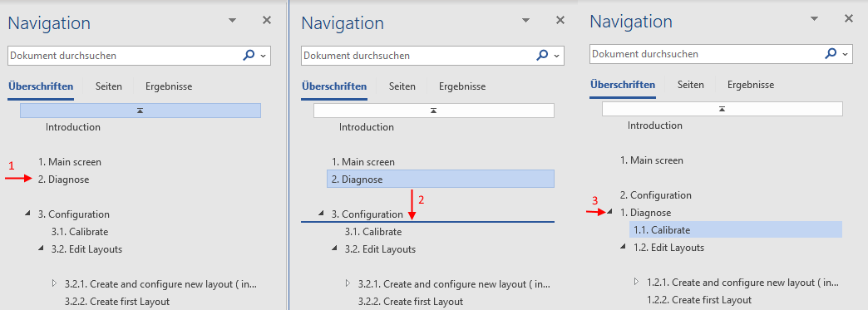Switch to Ergebnisse tab in right pane

point(751,85)
